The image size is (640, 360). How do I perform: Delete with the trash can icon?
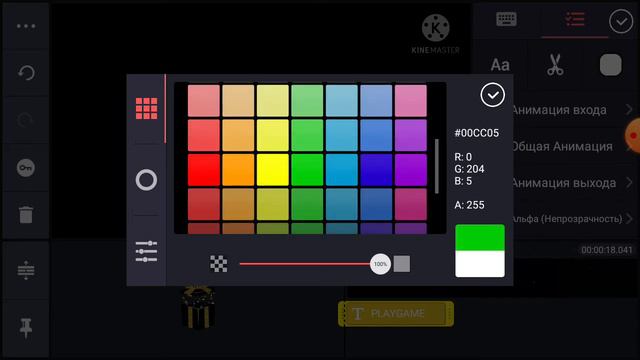coord(26,215)
